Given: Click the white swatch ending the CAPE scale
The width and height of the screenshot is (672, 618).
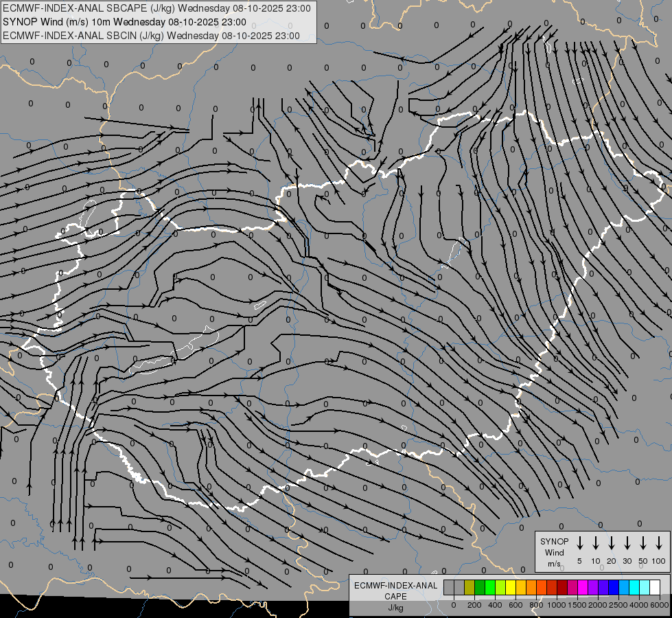Looking at the screenshot, I should 655,588.
